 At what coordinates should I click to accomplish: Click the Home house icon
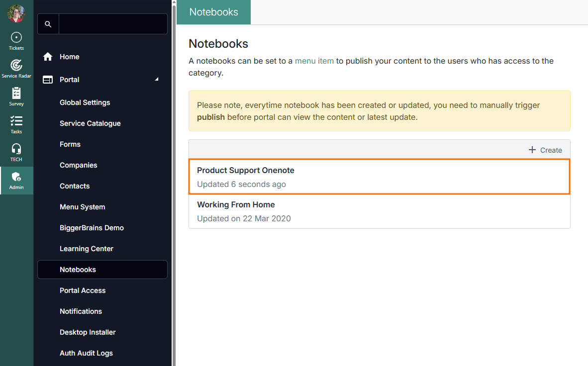(48, 57)
